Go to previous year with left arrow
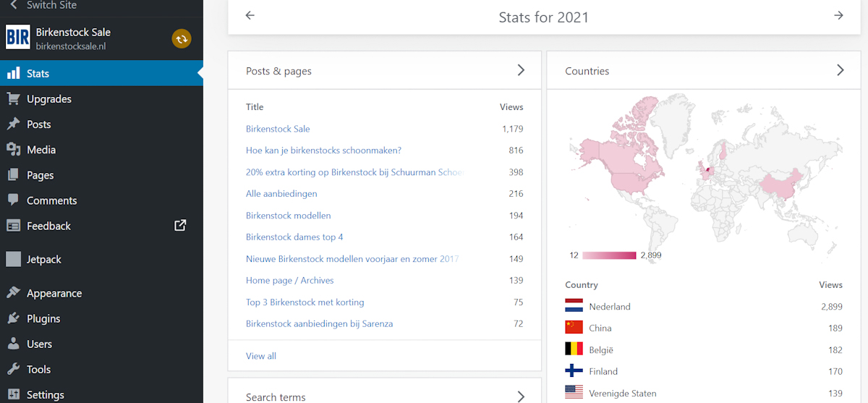 click(x=250, y=15)
